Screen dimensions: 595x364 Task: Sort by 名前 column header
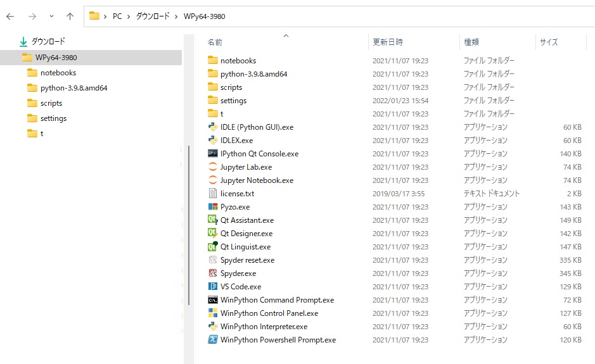tap(215, 42)
